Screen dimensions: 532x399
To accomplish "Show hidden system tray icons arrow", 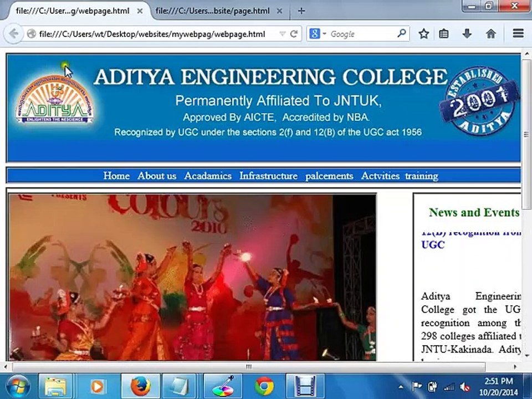I will pyautogui.click(x=401, y=386).
